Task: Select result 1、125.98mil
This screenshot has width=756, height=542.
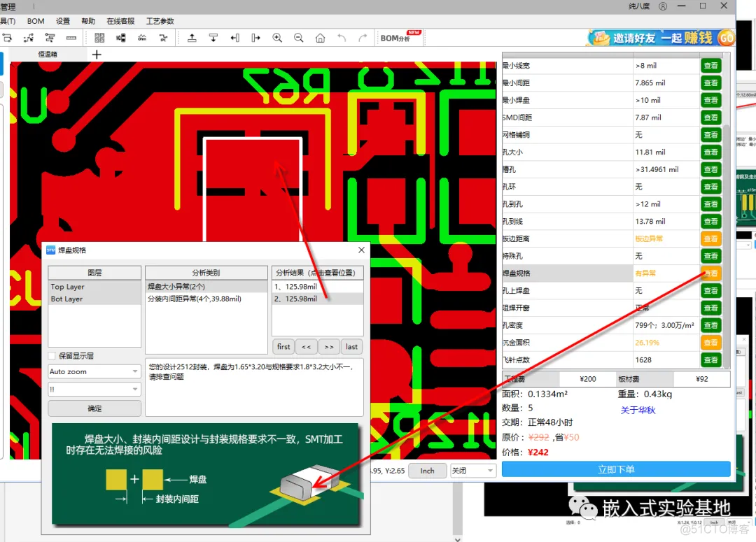Action: 317,286
